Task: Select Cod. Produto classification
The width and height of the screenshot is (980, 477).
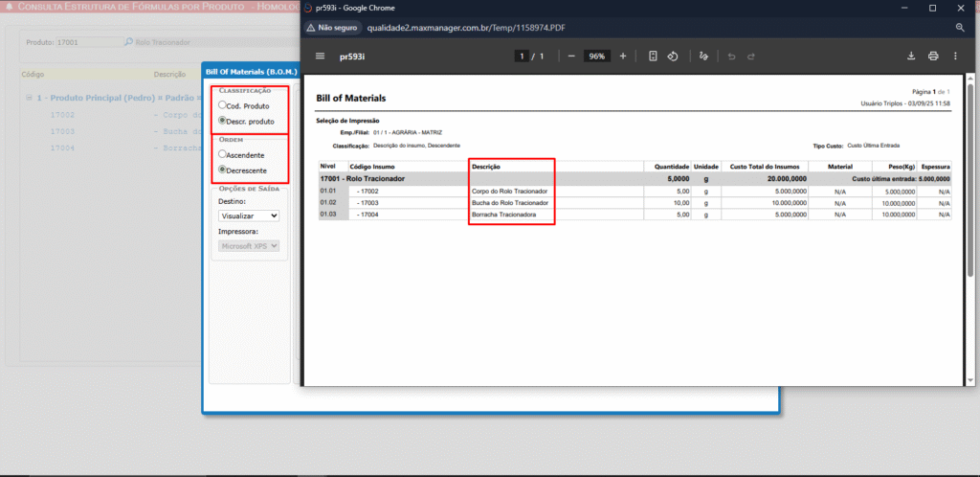Action: point(222,105)
